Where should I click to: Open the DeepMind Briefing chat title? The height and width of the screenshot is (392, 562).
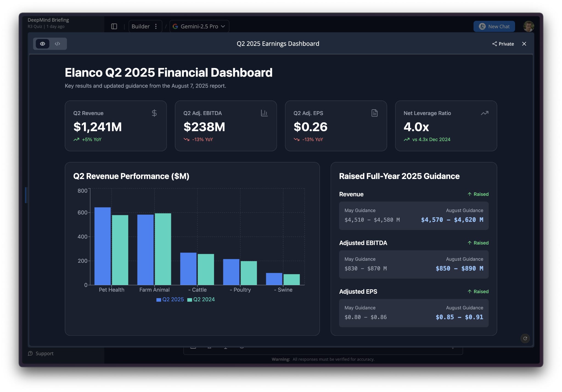click(48, 20)
